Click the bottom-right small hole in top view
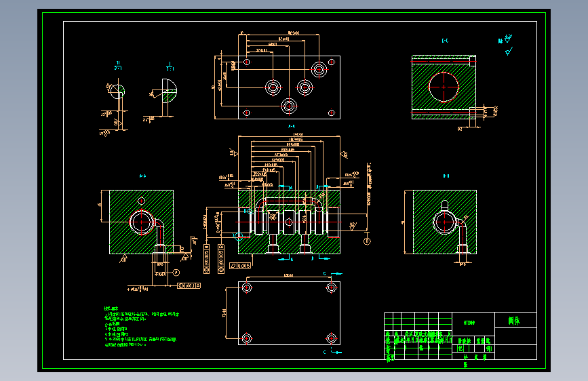The height and width of the screenshot is (381, 588). click(x=331, y=113)
